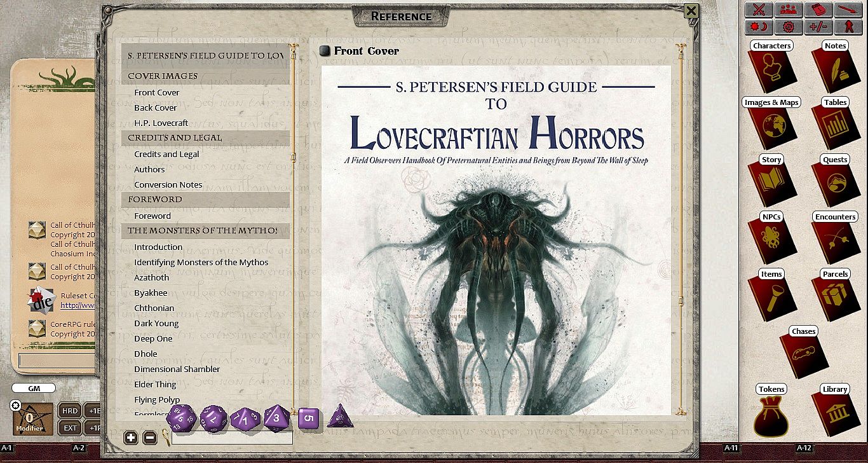Open the party sheet group icon
This screenshot has width=868, height=463.
[788, 10]
